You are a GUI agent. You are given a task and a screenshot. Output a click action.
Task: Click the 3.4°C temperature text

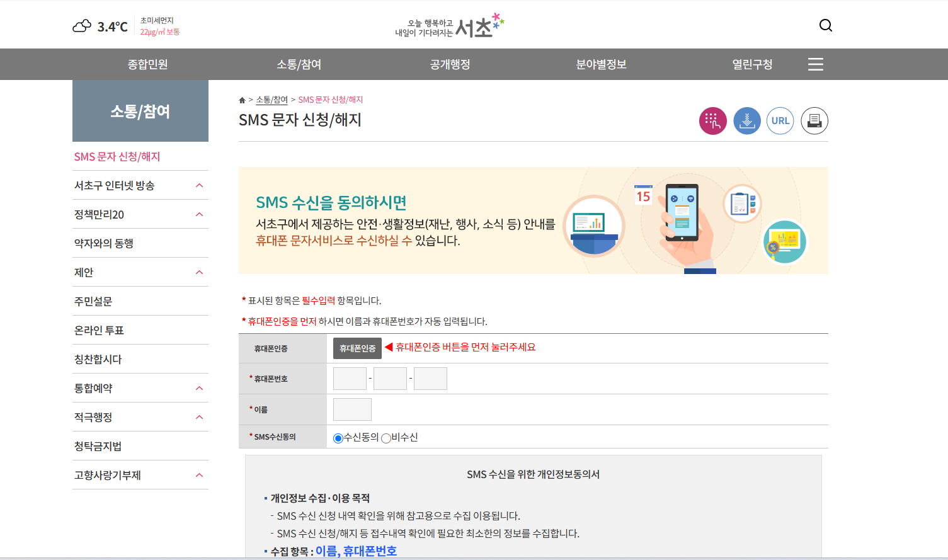coord(112,26)
